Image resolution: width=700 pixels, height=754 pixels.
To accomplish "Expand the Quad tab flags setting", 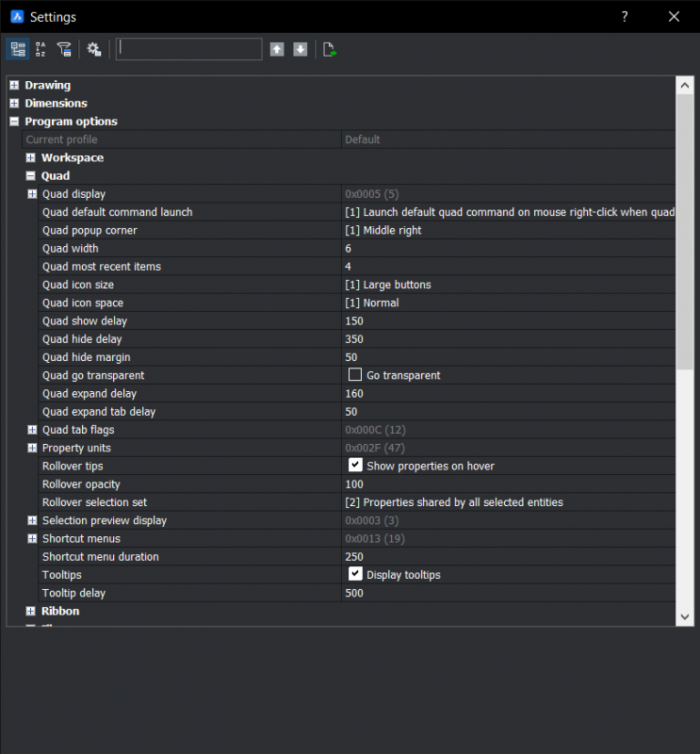I will (30, 429).
